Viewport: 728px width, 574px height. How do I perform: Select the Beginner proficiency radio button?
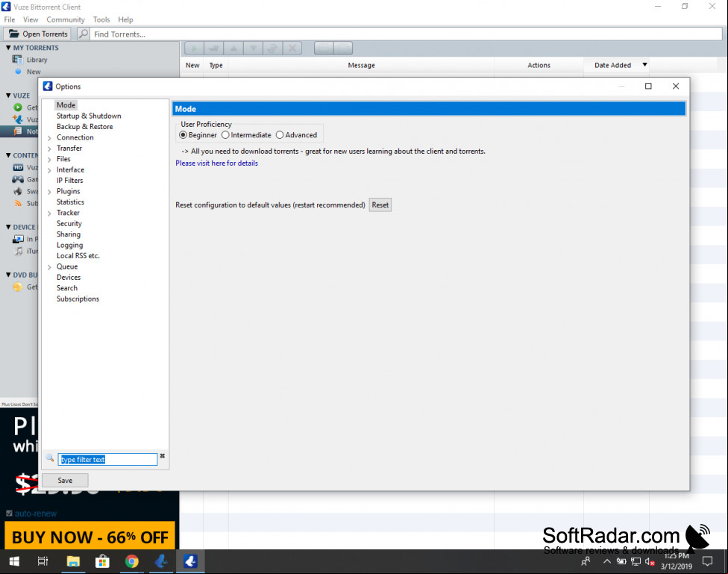point(183,135)
